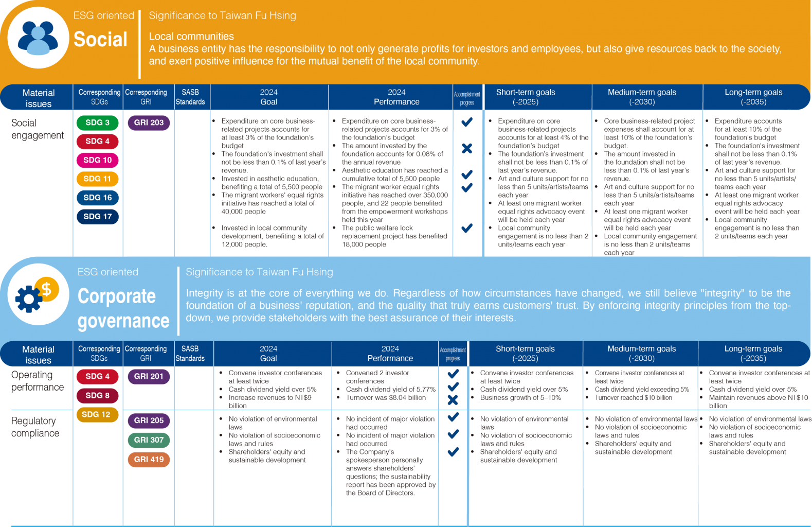Click the Social people group icon
Image resolution: width=812 pixels, height=527 pixels.
[38, 38]
